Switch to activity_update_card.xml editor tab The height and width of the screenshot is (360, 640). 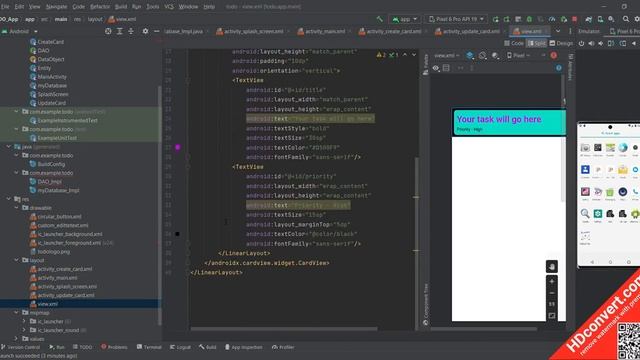(469, 31)
